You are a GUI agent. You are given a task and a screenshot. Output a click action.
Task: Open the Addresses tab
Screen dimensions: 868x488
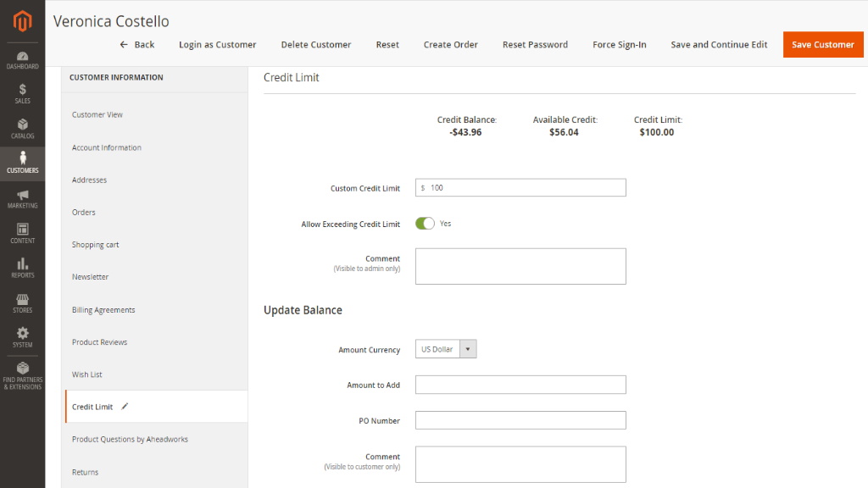tap(89, 180)
